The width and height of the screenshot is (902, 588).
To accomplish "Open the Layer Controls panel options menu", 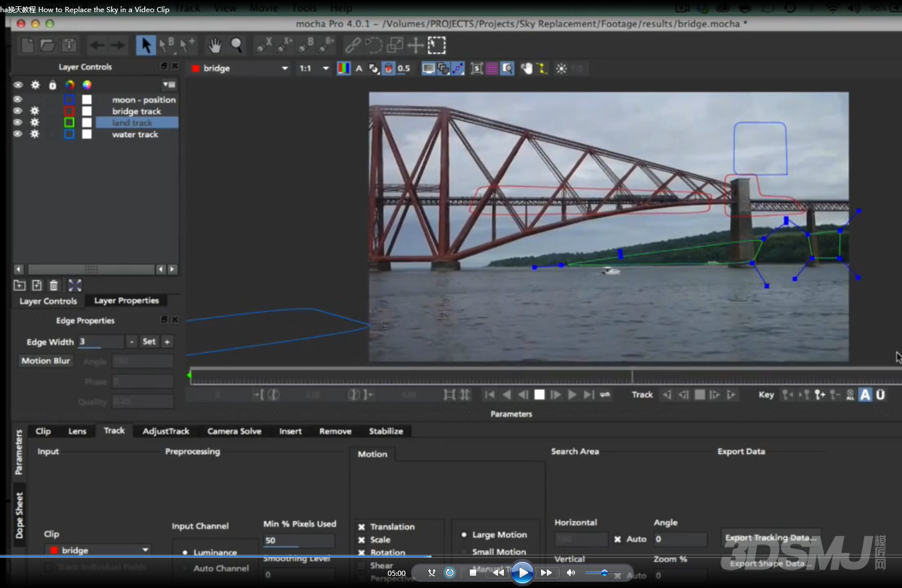I will tap(169, 84).
